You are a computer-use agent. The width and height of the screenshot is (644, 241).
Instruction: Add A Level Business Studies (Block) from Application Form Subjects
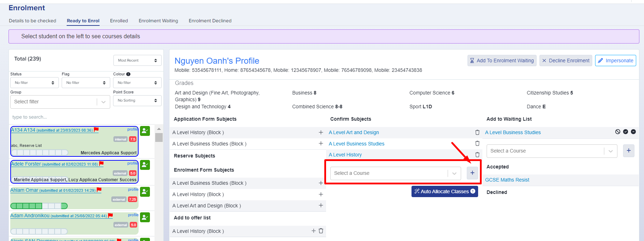point(321,143)
